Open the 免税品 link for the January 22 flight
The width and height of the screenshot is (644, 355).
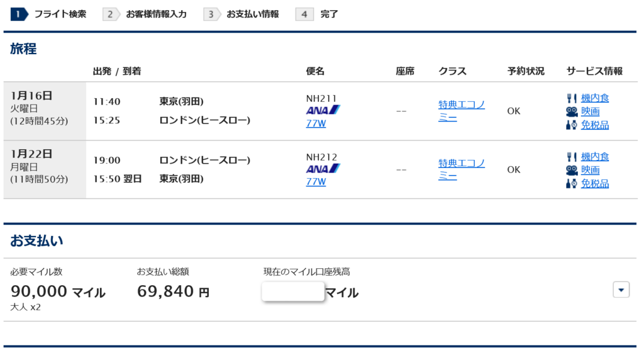tap(595, 183)
